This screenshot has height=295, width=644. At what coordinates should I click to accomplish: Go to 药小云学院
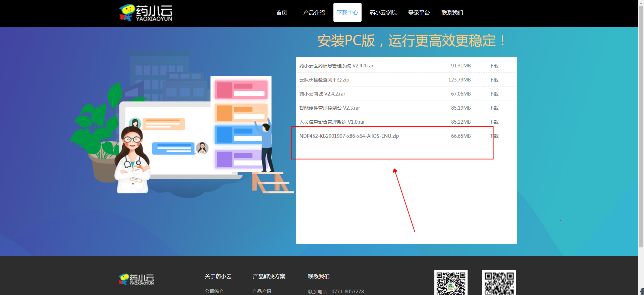(383, 13)
